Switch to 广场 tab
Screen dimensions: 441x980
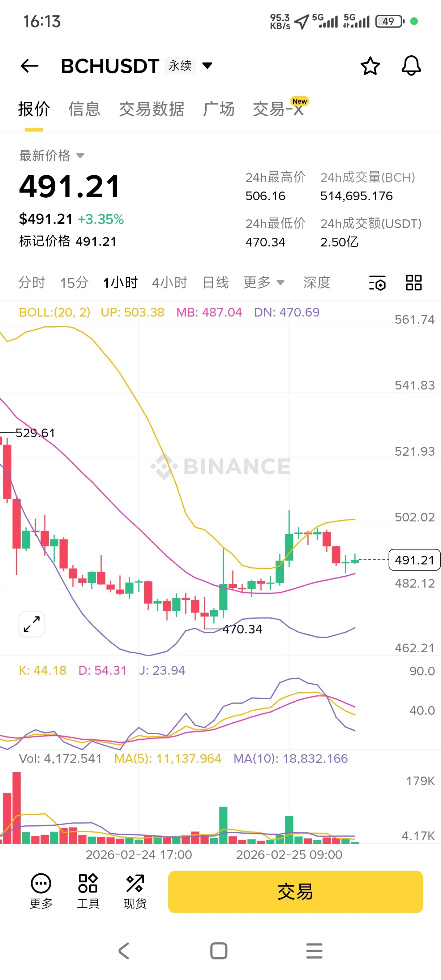[x=218, y=109]
